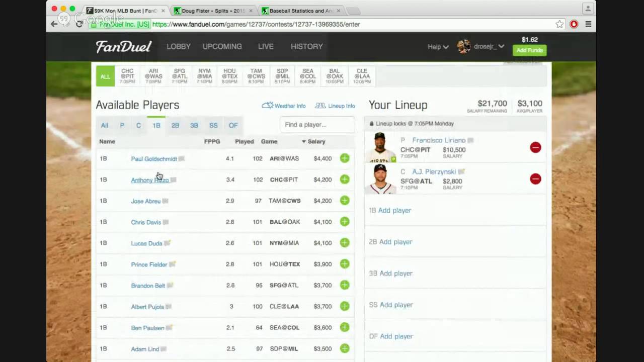
Task: Click the drosejr_ user avatar
Action: pos(464,46)
